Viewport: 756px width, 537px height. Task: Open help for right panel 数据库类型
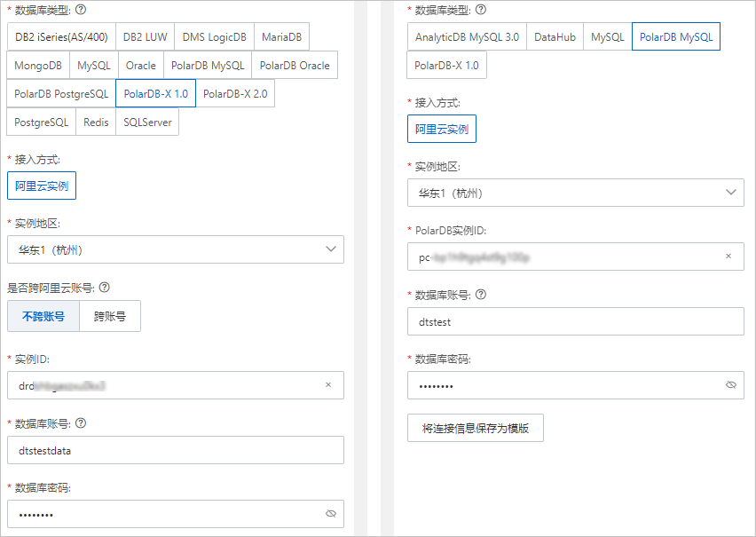[x=481, y=10]
